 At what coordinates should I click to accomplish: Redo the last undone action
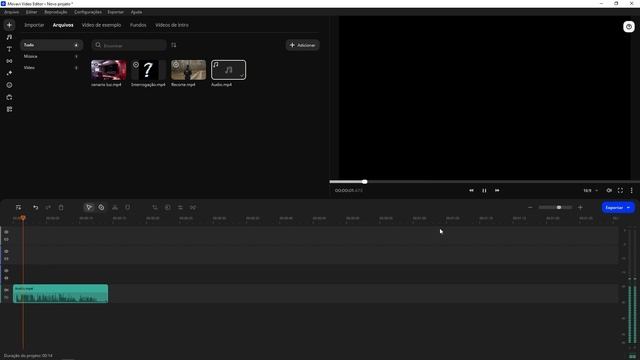(x=48, y=207)
